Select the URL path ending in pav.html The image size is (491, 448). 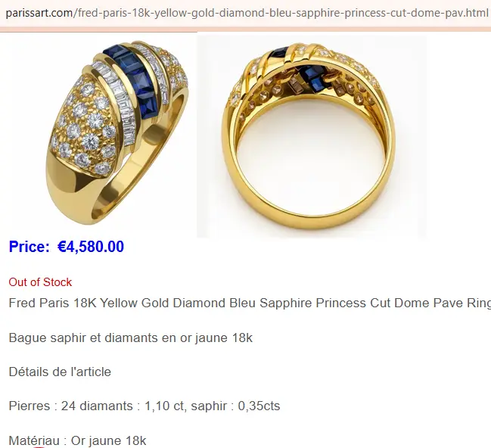coord(281,13)
